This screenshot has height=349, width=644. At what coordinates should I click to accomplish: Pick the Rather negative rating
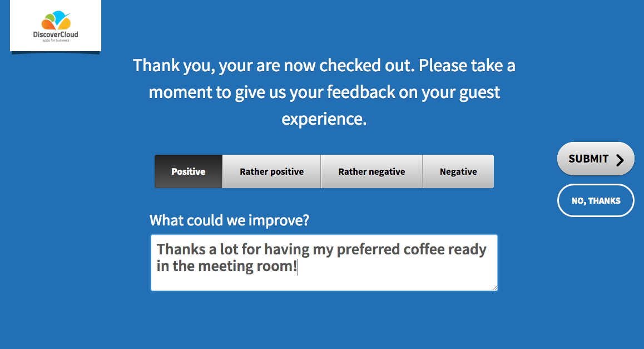coord(371,171)
